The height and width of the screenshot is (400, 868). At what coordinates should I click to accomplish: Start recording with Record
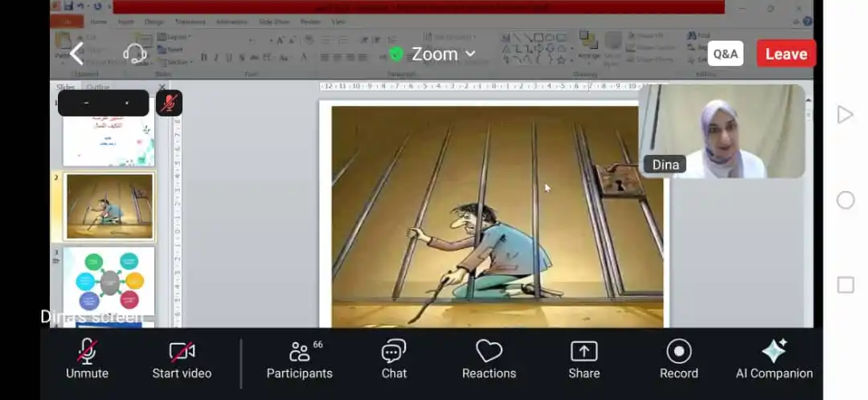pyautogui.click(x=678, y=359)
